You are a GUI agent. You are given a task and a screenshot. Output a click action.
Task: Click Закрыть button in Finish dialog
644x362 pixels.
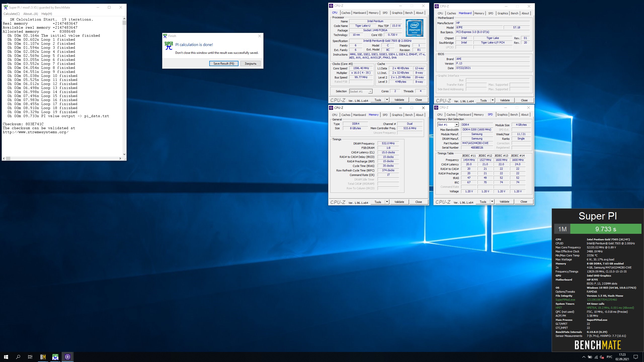[250, 64]
